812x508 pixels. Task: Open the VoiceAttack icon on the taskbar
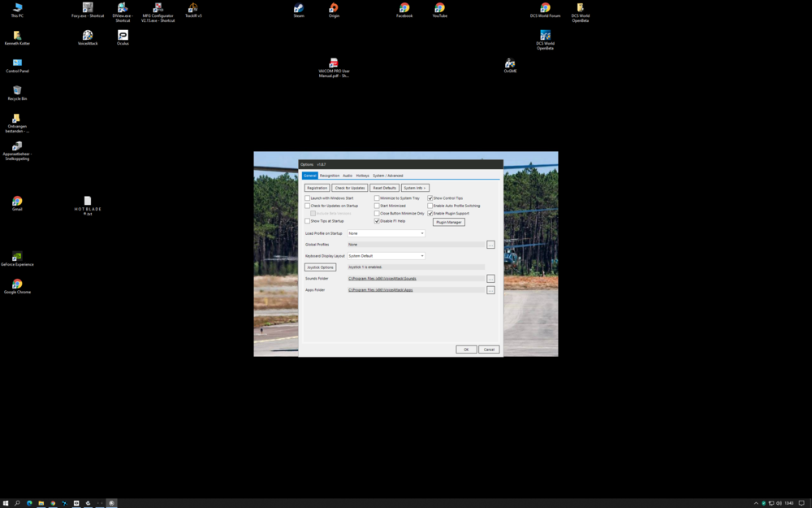click(x=111, y=502)
